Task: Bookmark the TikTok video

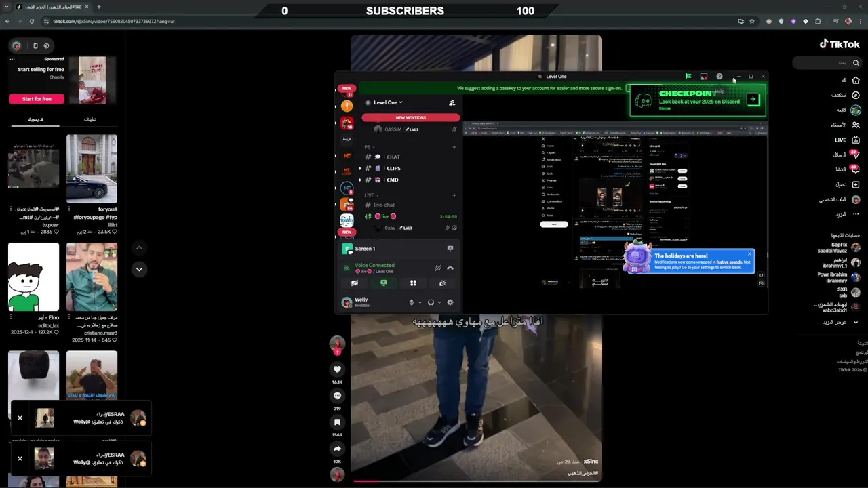Action: click(337, 422)
